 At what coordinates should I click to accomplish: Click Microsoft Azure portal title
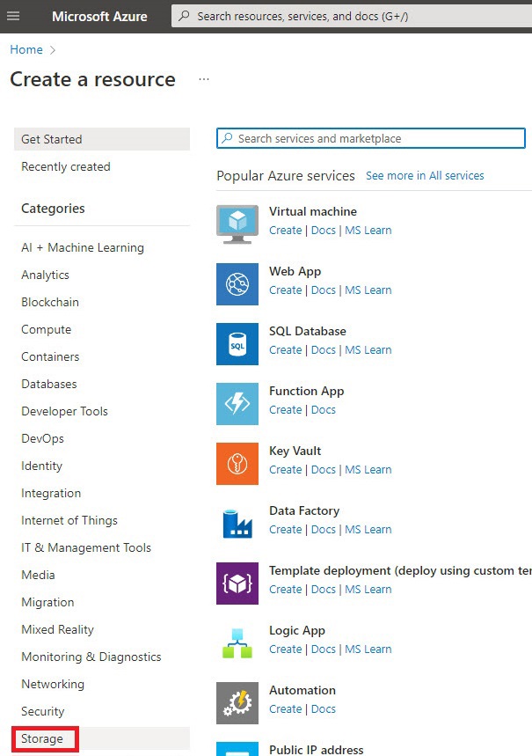tap(99, 17)
